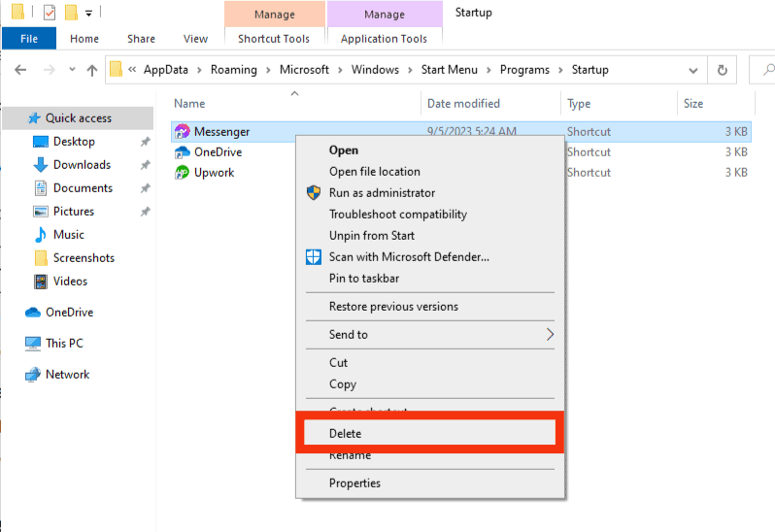Click Start Menu in the breadcrumb path

(x=450, y=70)
